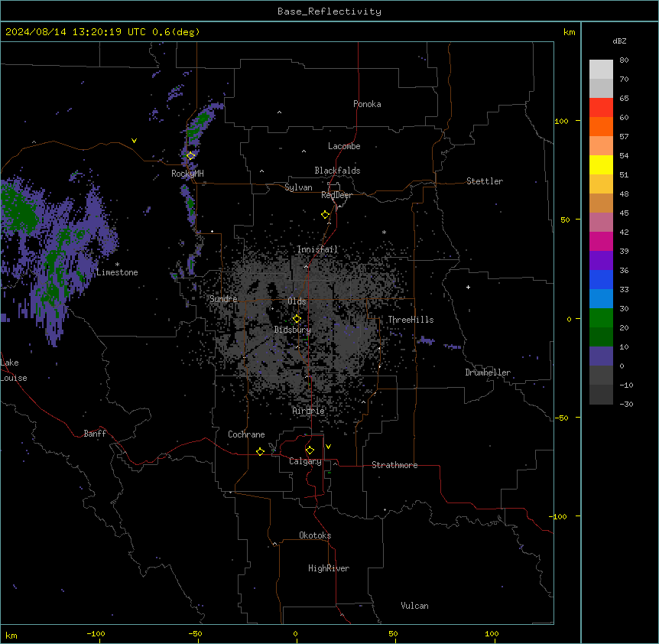The height and width of the screenshot is (644, 659).
Task: Click the RedDeer city label
Action: pos(336,195)
